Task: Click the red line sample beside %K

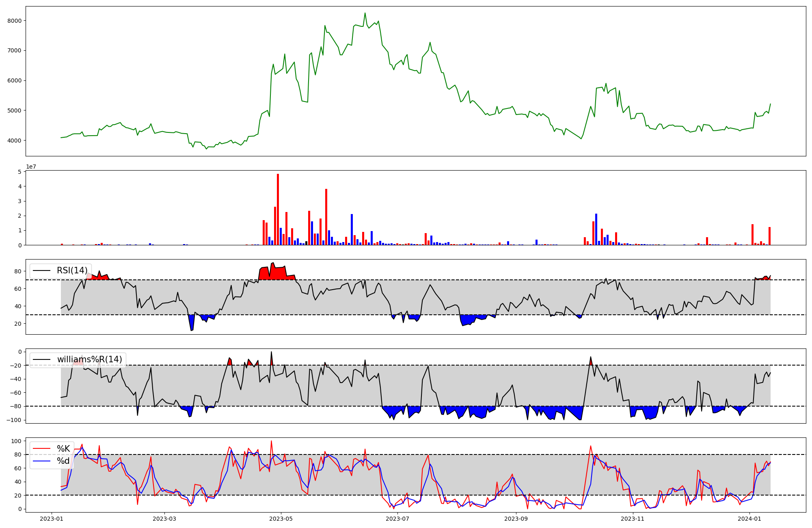Action: coord(42,449)
